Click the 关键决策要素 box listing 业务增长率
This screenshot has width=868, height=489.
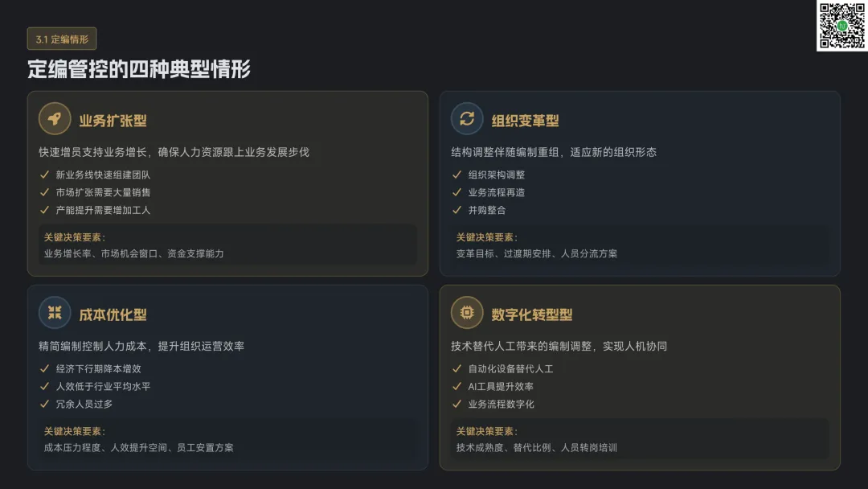click(227, 244)
